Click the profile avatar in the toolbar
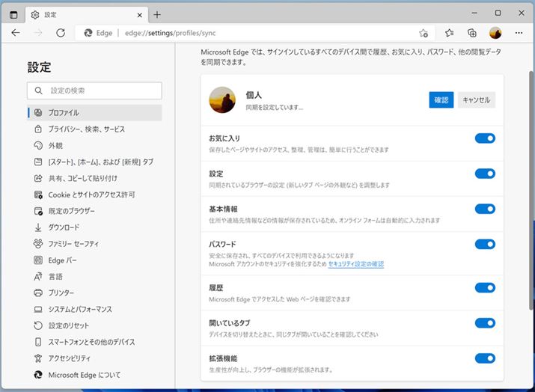Screen dimensions: 535x392 click(495, 33)
